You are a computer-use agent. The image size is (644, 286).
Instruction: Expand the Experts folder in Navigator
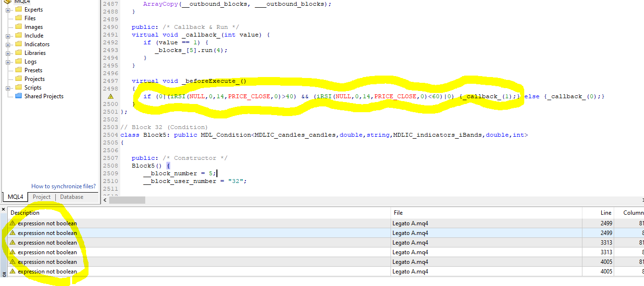pos(8,10)
